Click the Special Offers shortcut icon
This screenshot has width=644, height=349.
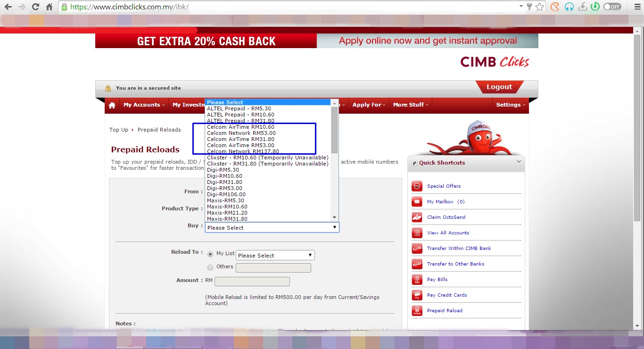coord(417,186)
